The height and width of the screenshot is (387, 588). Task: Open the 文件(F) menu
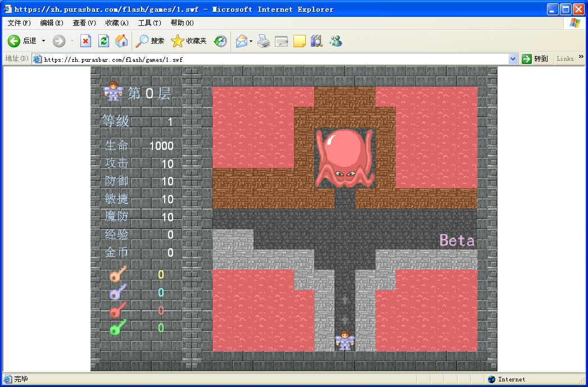[x=19, y=23]
